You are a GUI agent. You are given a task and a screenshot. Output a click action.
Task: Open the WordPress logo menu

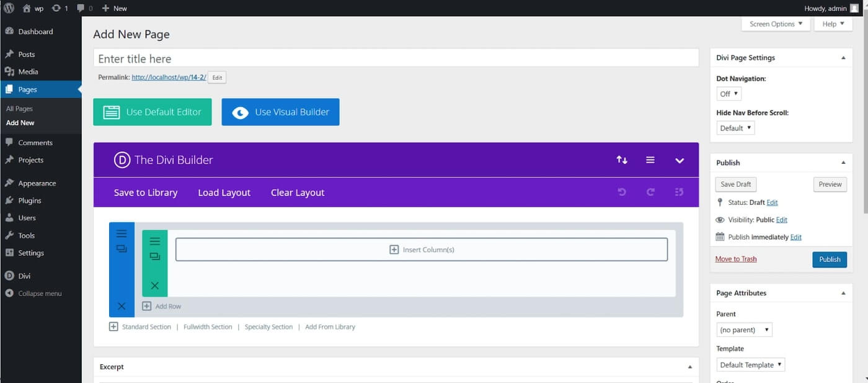9,8
